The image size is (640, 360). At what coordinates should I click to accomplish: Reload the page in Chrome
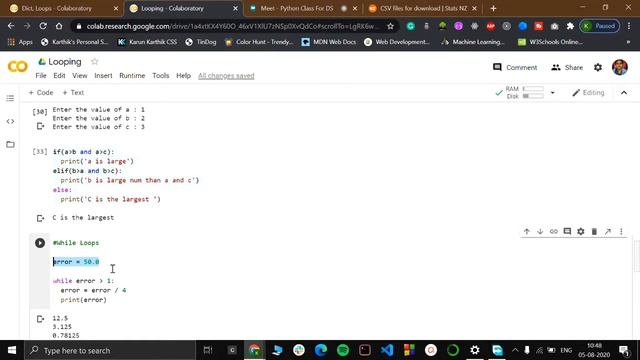(43, 26)
